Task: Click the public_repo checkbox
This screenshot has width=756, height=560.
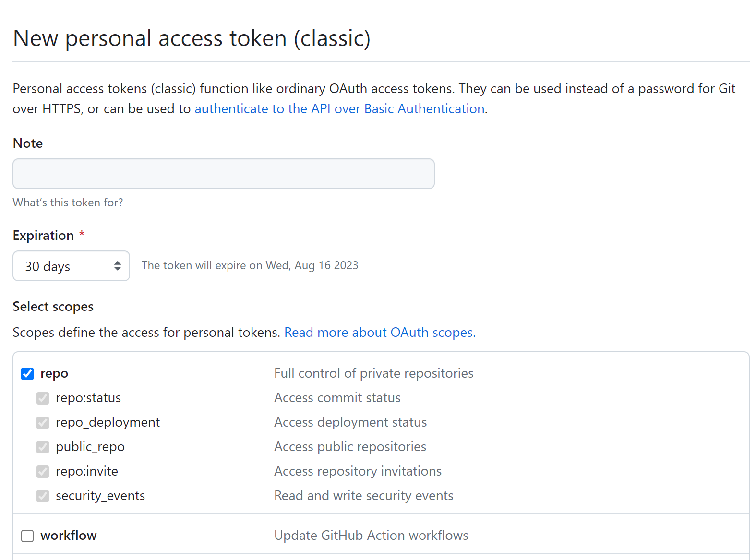Action: 43,447
